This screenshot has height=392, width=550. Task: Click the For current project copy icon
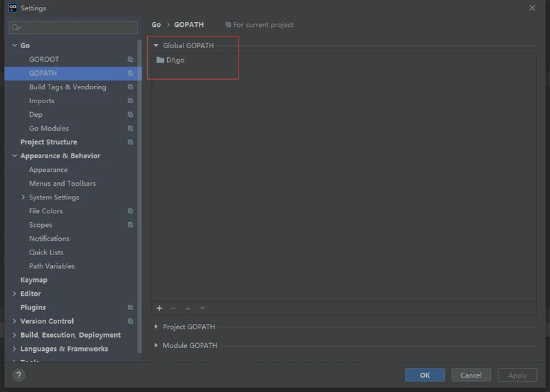point(228,25)
